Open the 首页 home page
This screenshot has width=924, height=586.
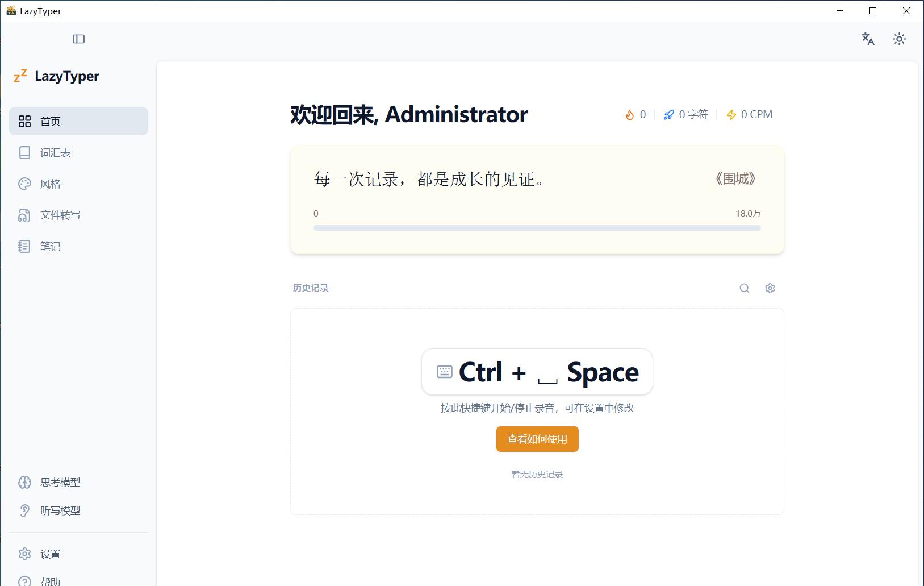point(78,121)
